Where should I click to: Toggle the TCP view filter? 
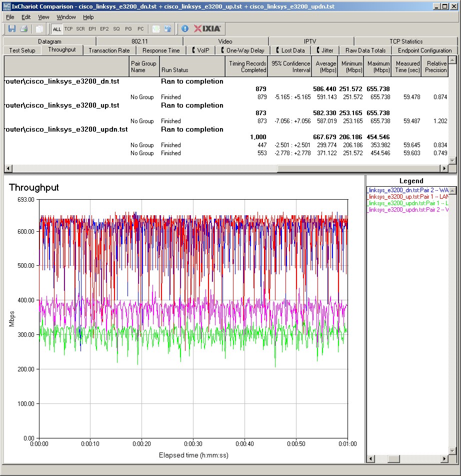click(x=68, y=29)
